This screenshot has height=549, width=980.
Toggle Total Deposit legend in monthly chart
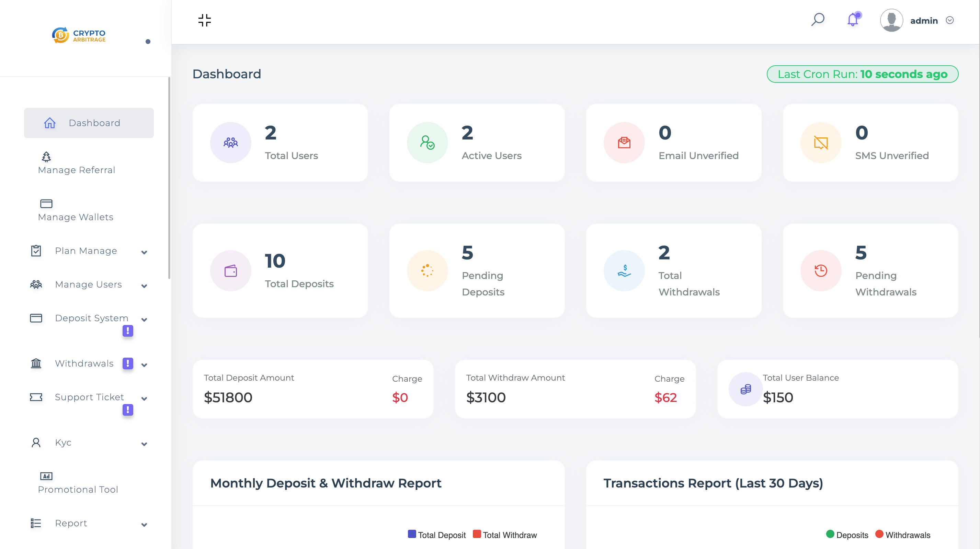click(436, 535)
